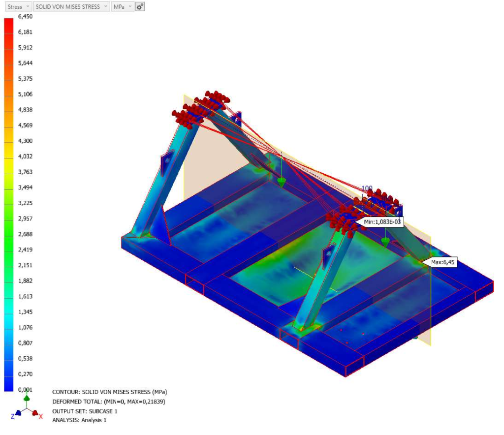Select the Max:6,45 stress probe label

click(x=443, y=262)
